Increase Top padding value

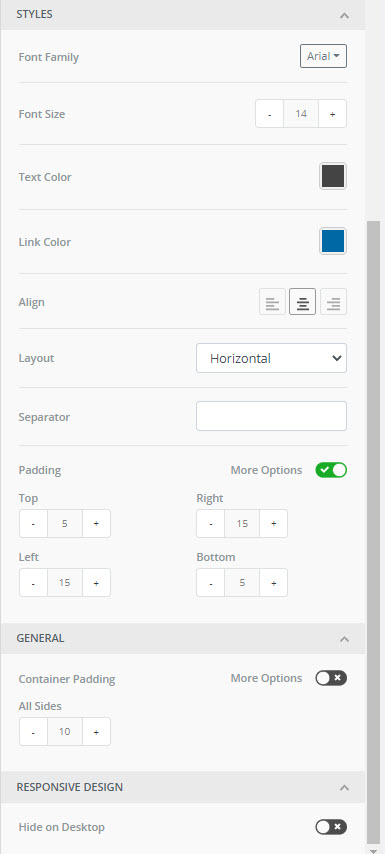tap(96, 523)
